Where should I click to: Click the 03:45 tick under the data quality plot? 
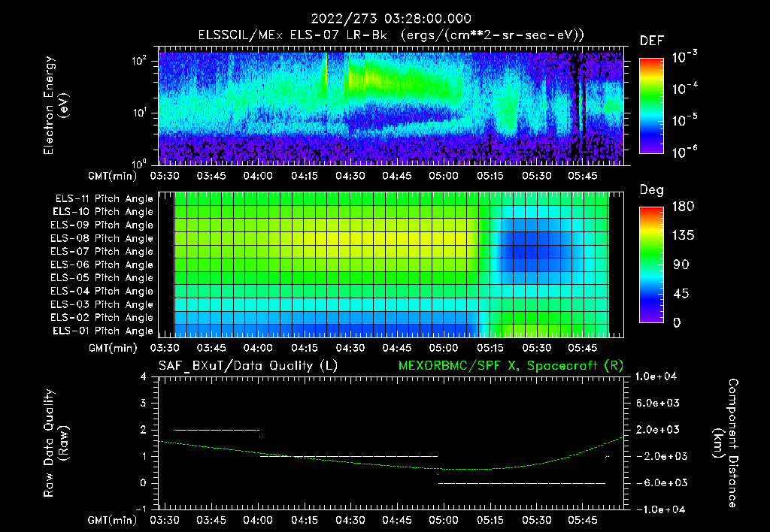(211, 520)
